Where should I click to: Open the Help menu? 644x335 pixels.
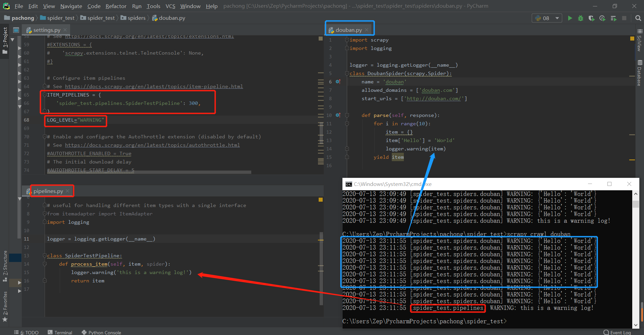tap(212, 6)
